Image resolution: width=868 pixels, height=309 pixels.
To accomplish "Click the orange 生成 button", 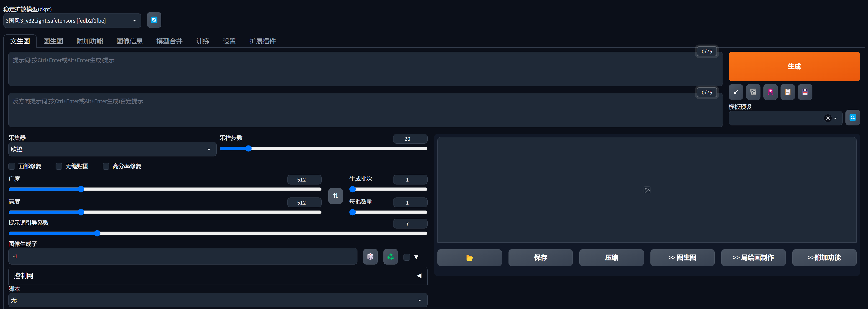I will 794,66.
